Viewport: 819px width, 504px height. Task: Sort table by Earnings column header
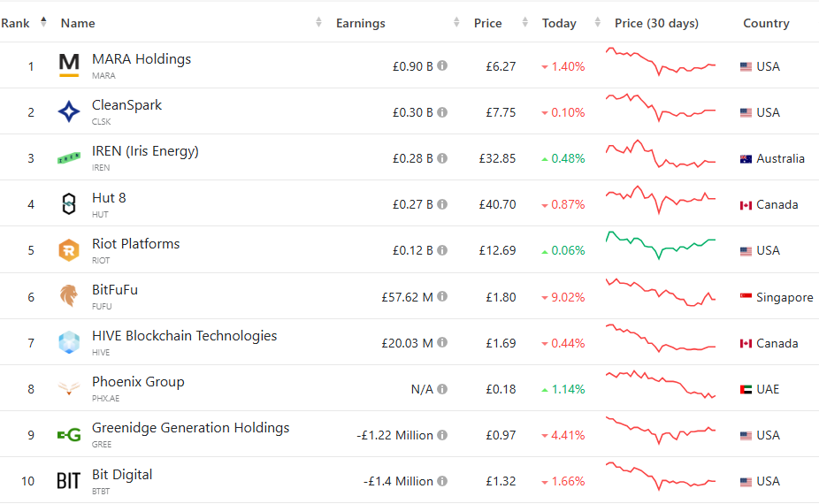(x=361, y=23)
